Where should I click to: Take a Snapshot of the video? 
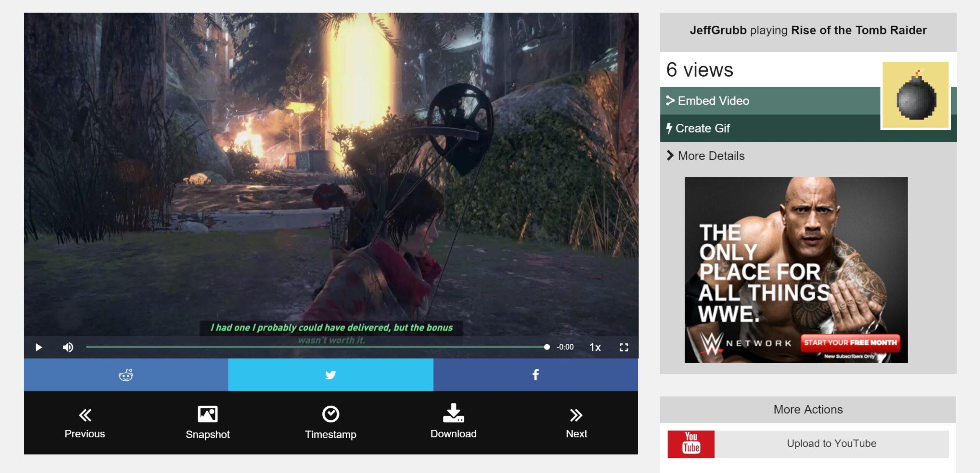pos(207,423)
